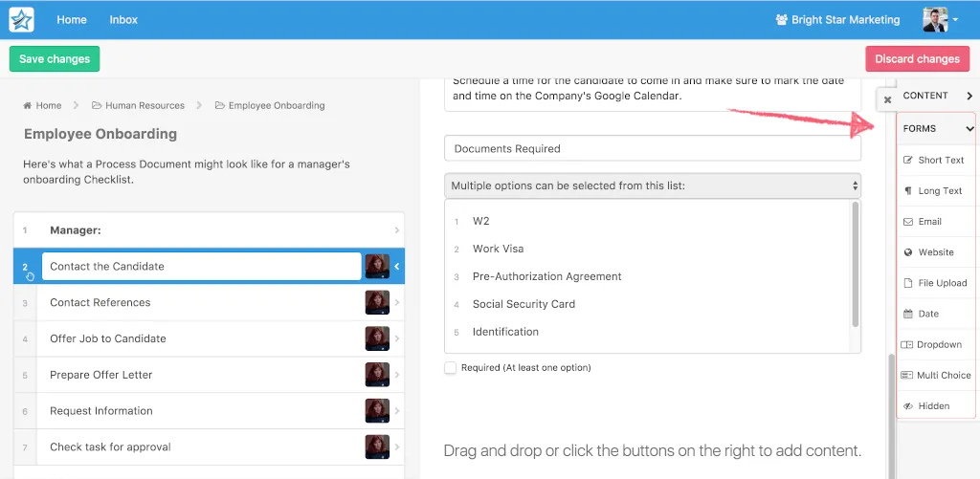Click assignee avatar on Contact the Candidate

[x=377, y=266]
